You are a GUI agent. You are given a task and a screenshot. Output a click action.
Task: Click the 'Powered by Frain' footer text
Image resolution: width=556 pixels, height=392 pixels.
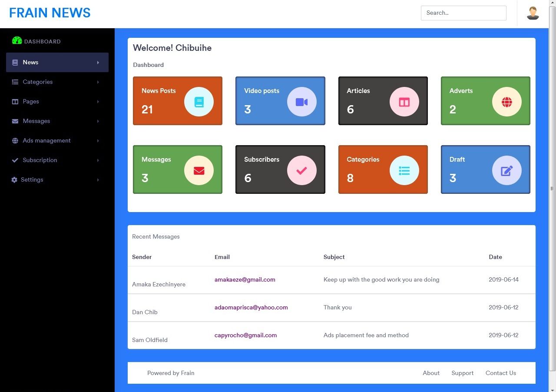(x=171, y=373)
